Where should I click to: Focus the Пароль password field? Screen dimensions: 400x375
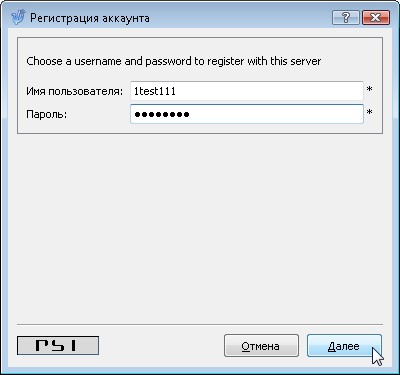tap(247, 114)
